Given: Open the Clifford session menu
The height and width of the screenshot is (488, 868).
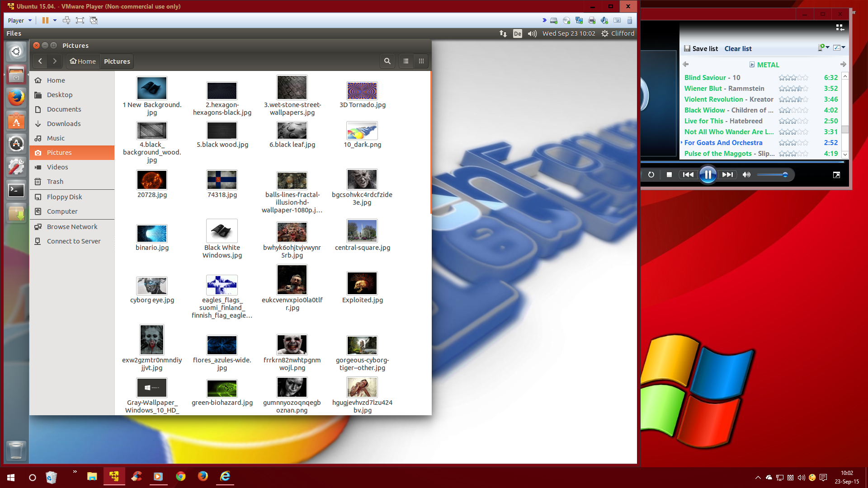Looking at the screenshot, I should coord(618,33).
